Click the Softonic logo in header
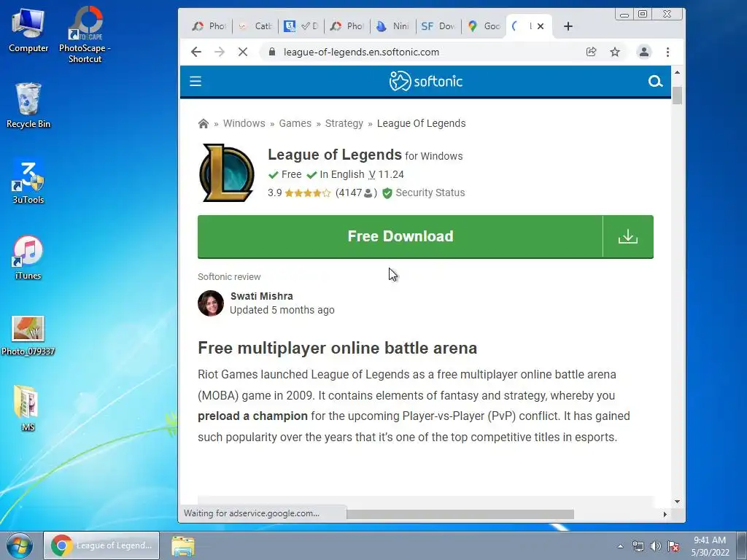747x560 pixels. click(x=425, y=82)
